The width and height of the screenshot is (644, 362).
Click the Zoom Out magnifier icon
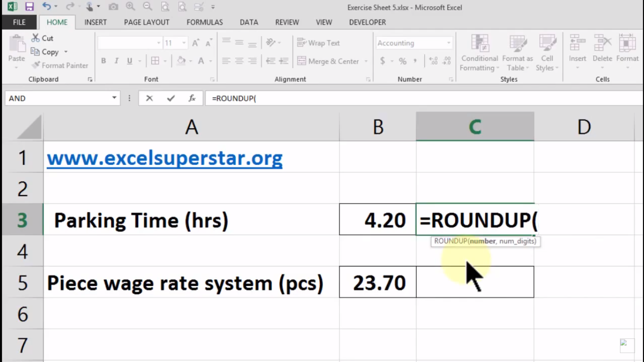point(148,7)
